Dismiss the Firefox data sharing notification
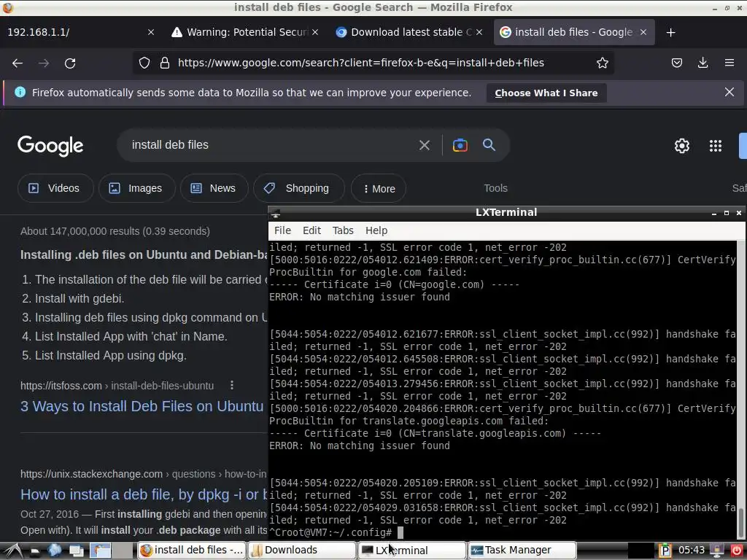This screenshot has width=747, height=560. [x=729, y=92]
